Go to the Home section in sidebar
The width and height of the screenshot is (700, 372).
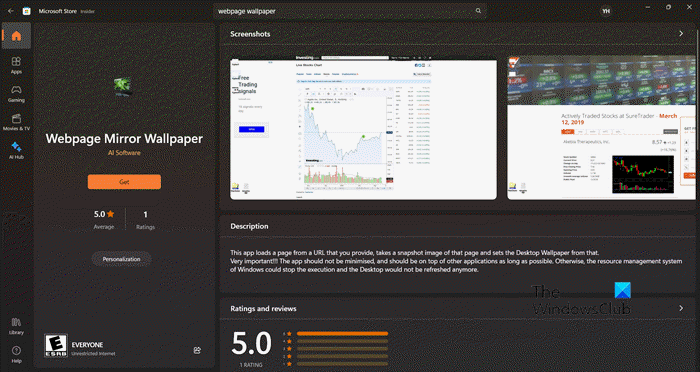click(x=16, y=36)
